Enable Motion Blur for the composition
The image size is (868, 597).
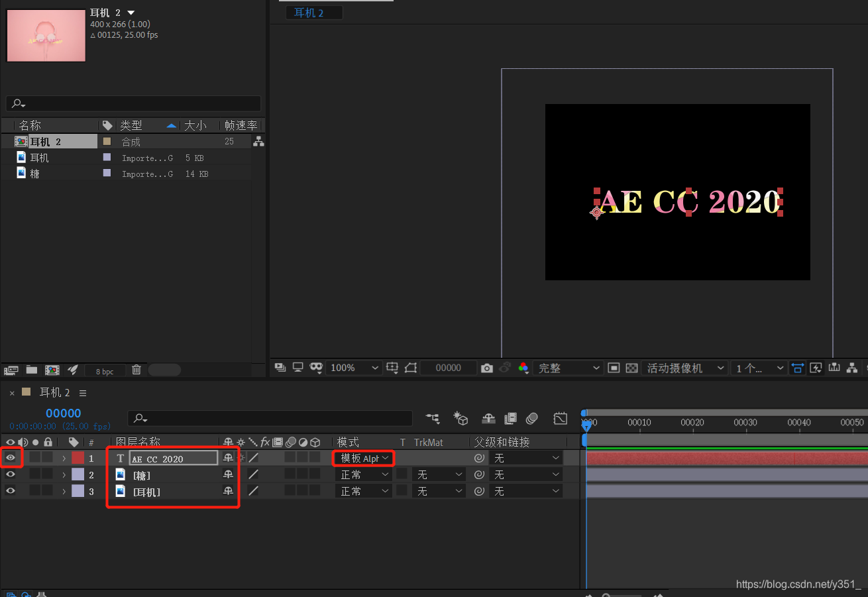click(532, 418)
